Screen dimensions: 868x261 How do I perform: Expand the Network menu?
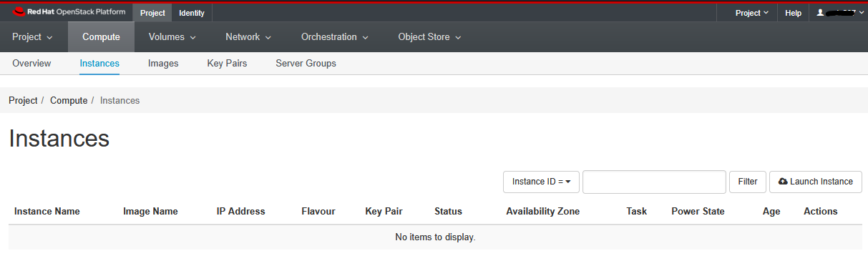pyautogui.click(x=248, y=37)
